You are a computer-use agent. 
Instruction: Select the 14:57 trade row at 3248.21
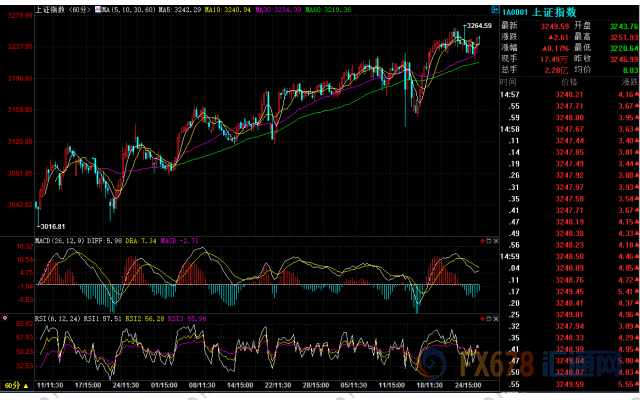click(570, 94)
